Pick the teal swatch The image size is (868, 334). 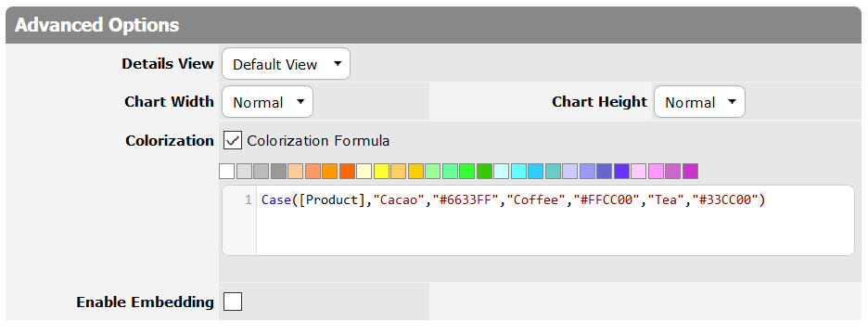[553, 171]
